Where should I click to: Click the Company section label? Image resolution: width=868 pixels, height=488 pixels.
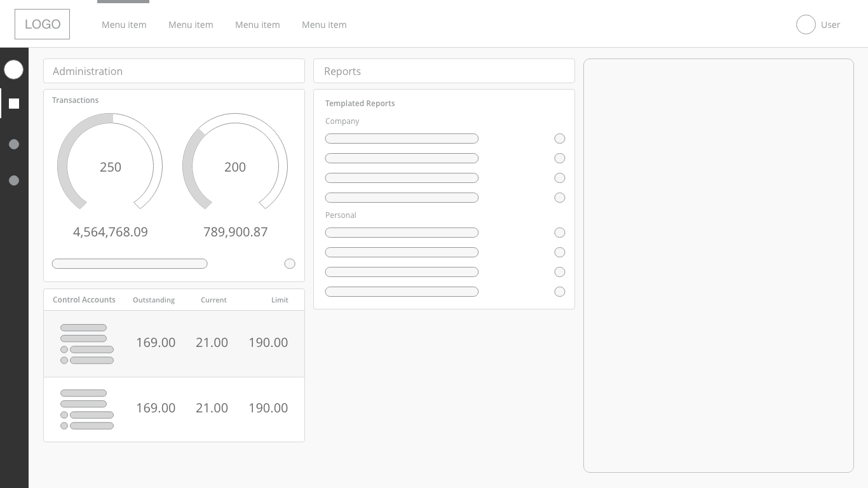coord(342,121)
